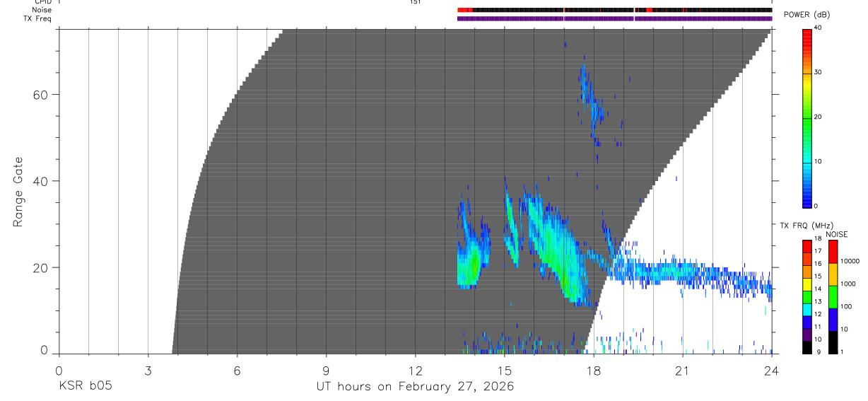Click the yellow 14-15 MHz TX FRQ swatch
The image size is (868, 401).
(807, 284)
